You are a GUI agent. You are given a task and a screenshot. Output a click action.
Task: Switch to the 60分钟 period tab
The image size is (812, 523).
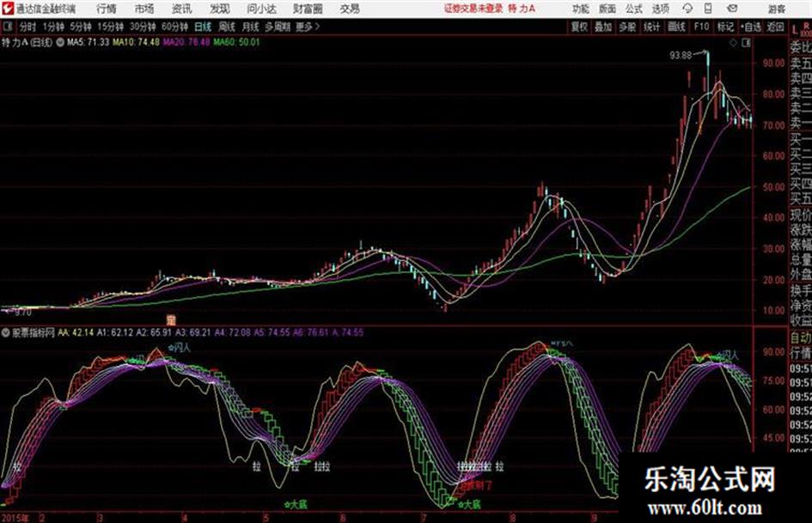click(174, 27)
